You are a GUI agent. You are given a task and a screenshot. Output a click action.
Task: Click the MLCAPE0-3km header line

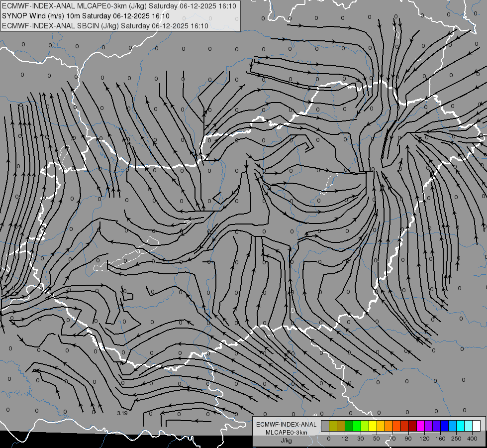pos(119,6)
